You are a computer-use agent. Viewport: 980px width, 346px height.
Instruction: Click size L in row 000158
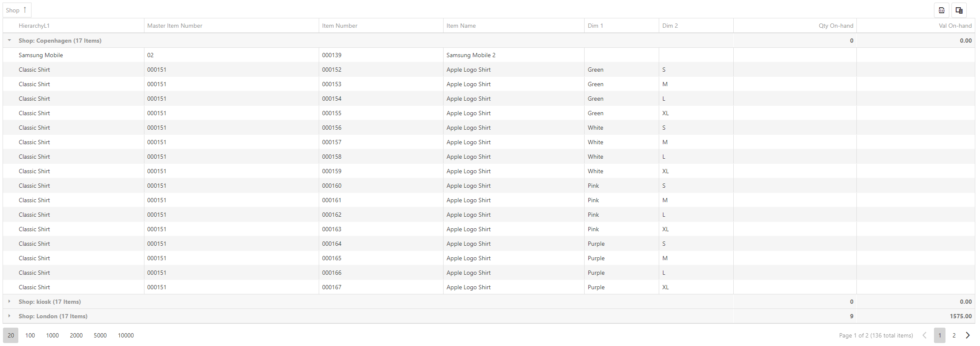pos(664,157)
